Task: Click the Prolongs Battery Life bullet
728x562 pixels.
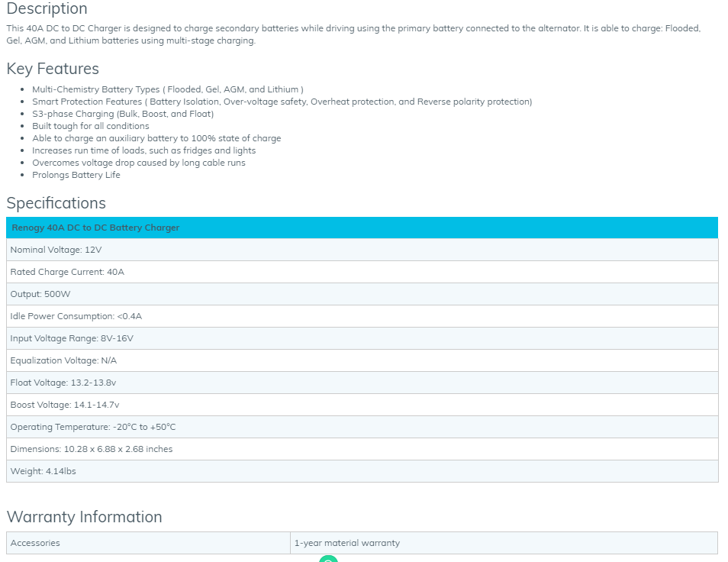Action: point(76,175)
